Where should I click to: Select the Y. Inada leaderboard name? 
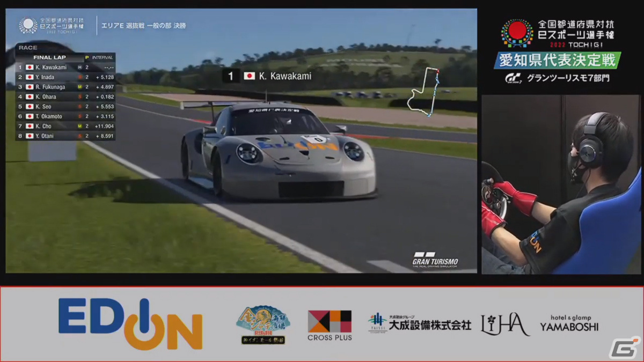[45, 77]
